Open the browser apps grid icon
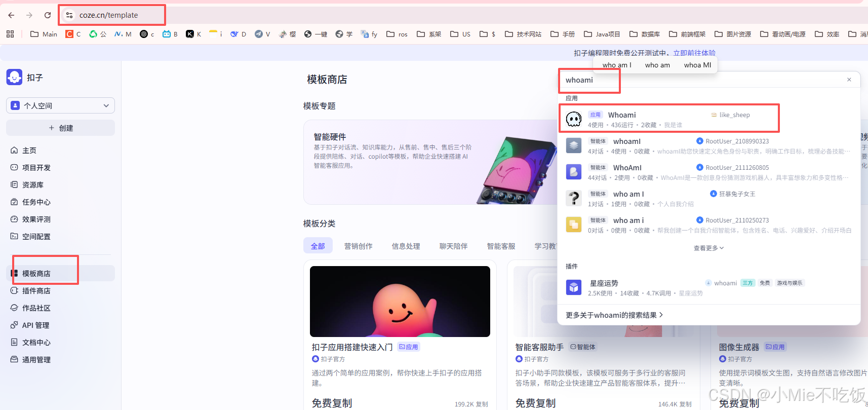This screenshot has width=868, height=410. 10,34
